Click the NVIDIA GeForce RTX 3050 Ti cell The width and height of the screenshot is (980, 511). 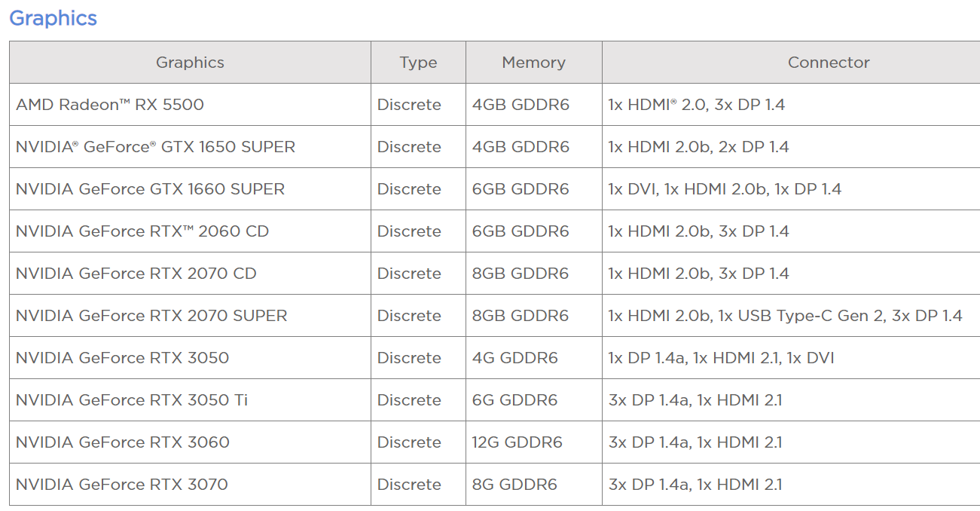(x=132, y=400)
